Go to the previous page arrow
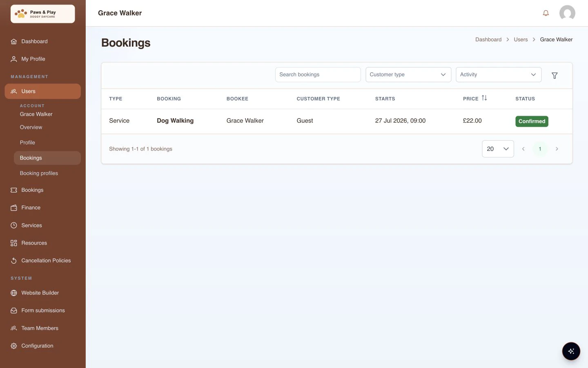The width and height of the screenshot is (588, 368). [523, 149]
